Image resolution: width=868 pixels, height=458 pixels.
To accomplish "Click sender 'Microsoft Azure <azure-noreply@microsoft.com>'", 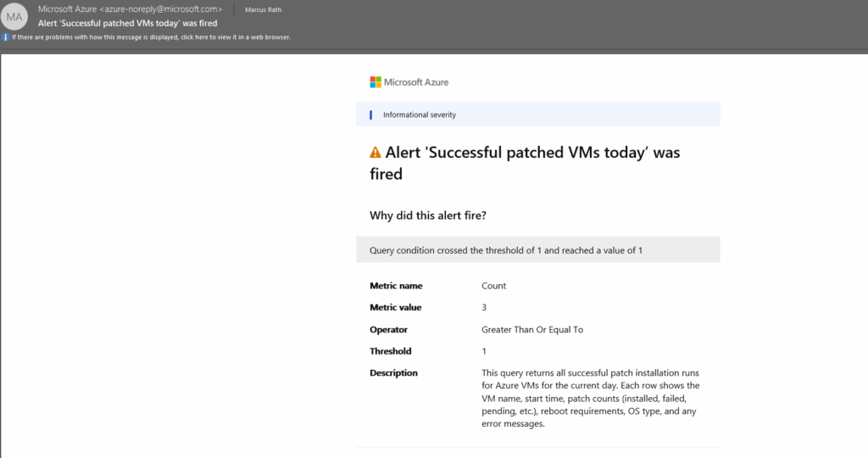I will [x=130, y=8].
